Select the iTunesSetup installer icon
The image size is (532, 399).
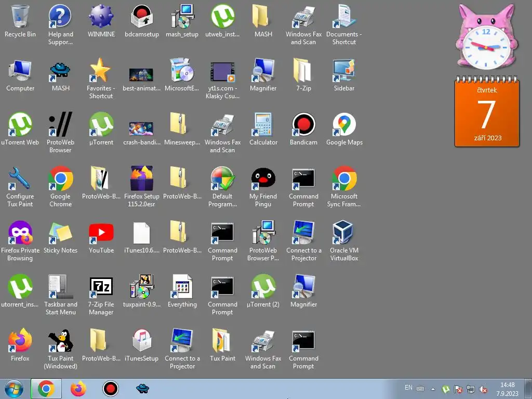pos(142,340)
